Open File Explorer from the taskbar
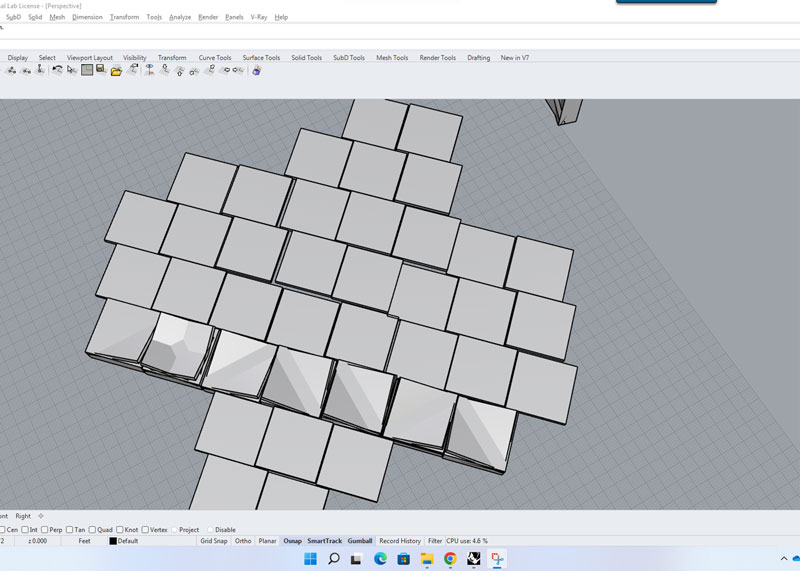800x571 pixels. (x=427, y=559)
